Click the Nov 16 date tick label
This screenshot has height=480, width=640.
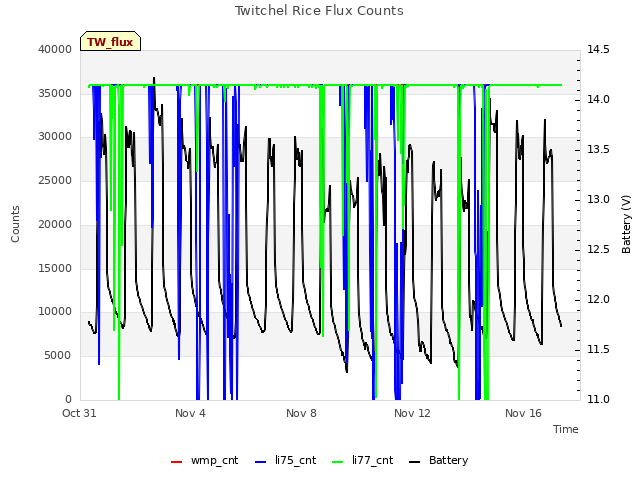click(523, 413)
